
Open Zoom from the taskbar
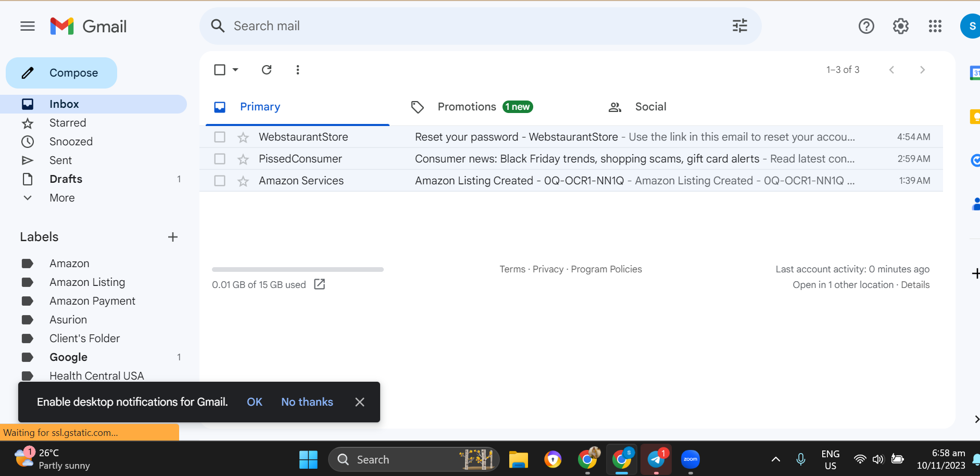tap(690, 459)
